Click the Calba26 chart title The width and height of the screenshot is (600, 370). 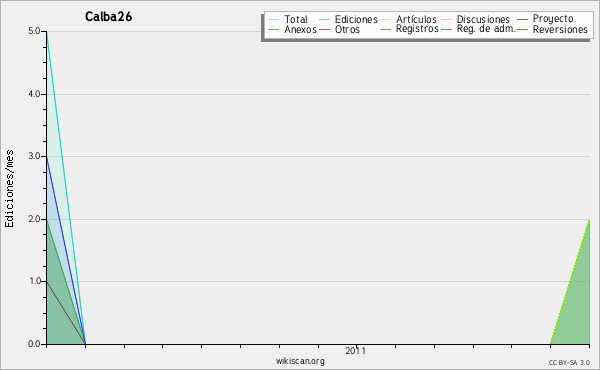pos(109,16)
